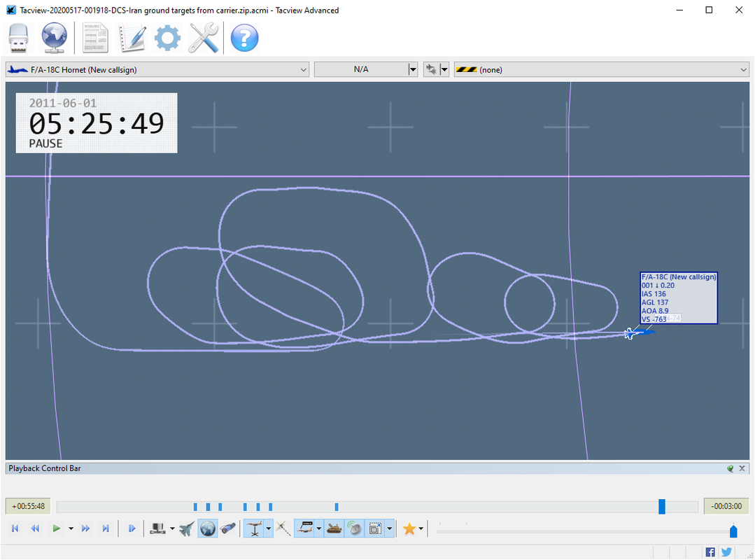Open the notepad with pen editor icon
This screenshot has height=560, width=755.
pyautogui.click(x=132, y=38)
